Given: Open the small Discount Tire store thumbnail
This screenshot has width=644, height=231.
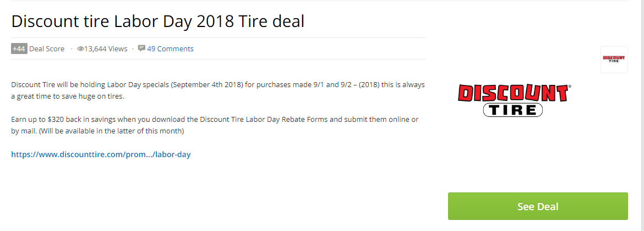Looking at the screenshot, I should pyautogui.click(x=614, y=59).
